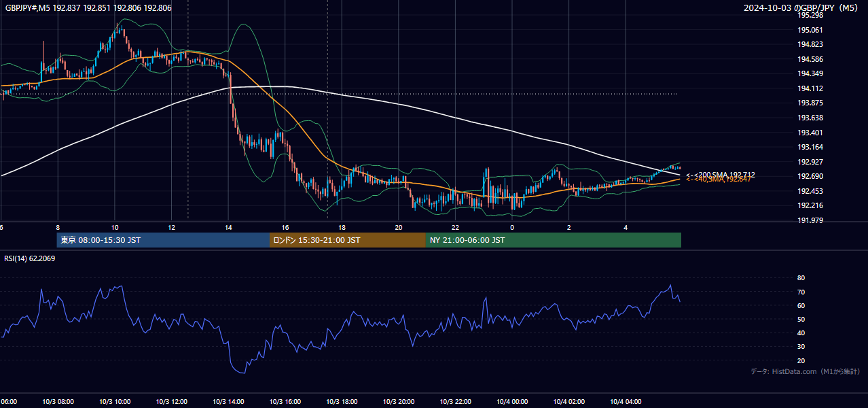Click the 193.638 price axis label
This screenshot has width=868, height=408.
click(810, 118)
